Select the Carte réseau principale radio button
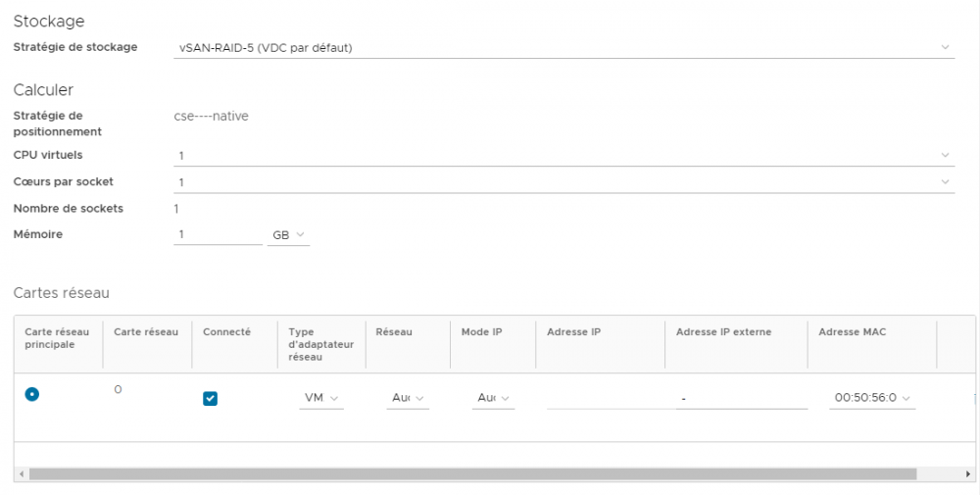980x495 pixels. click(32, 394)
